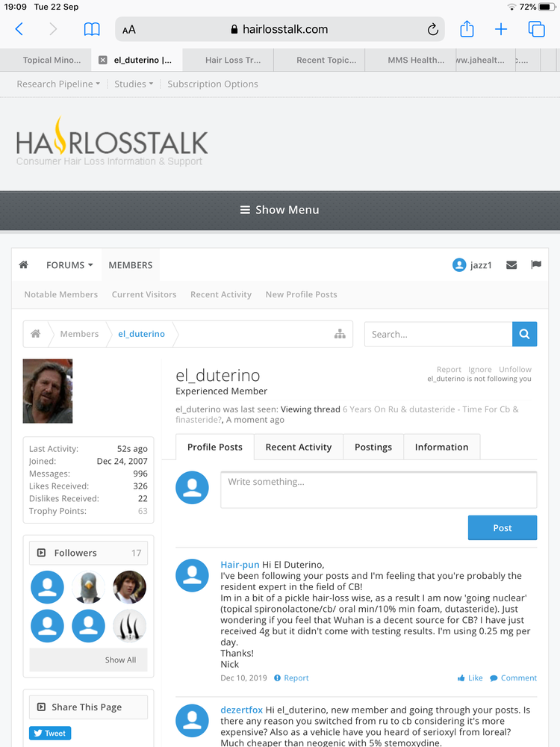Open FORUMS dropdown menu
The image size is (560, 747).
click(69, 265)
